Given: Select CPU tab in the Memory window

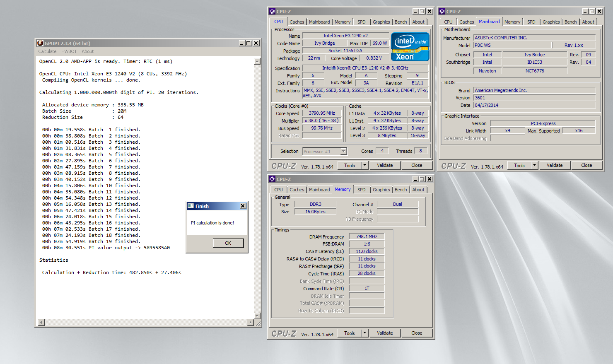Looking at the screenshot, I should pos(278,190).
